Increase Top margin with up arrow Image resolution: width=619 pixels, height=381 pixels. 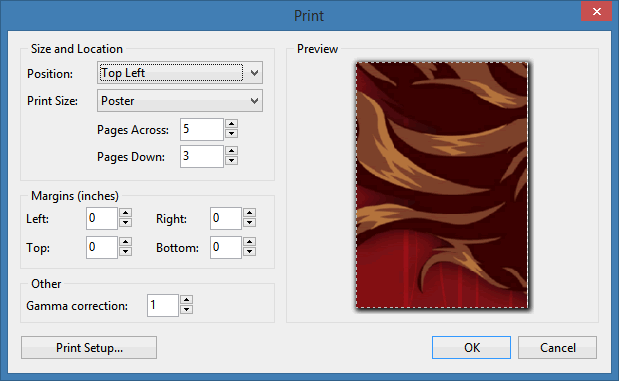pyautogui.click(x=126, y=242)
